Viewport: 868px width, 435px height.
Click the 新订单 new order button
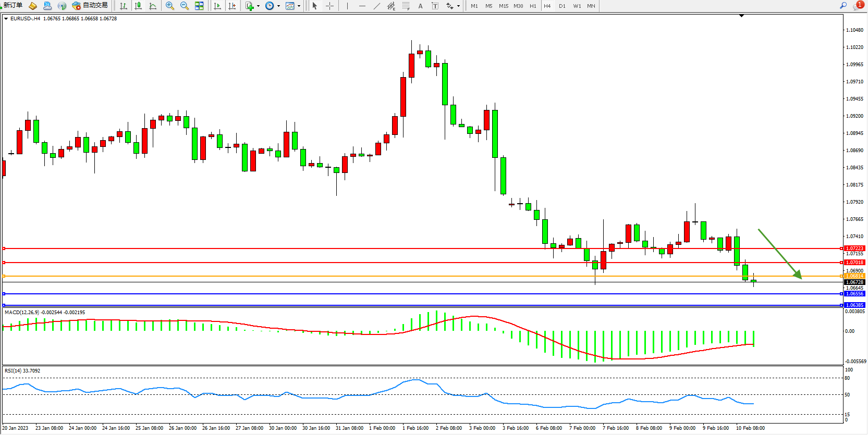point(13,5)
